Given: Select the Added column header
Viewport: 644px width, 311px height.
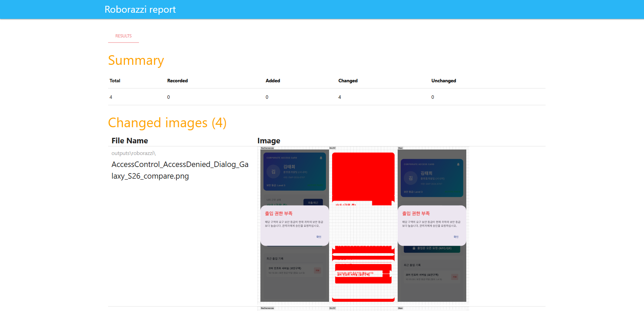Looking at the screenshot, I should (x=273, y=81).
